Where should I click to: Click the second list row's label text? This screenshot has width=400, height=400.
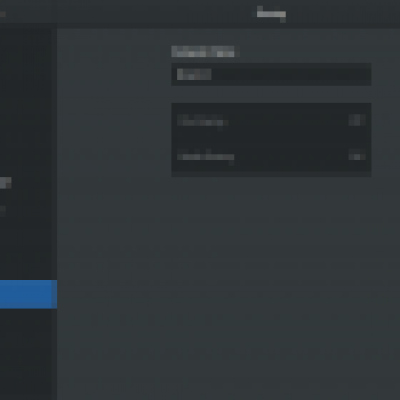[x=205, y=156]
